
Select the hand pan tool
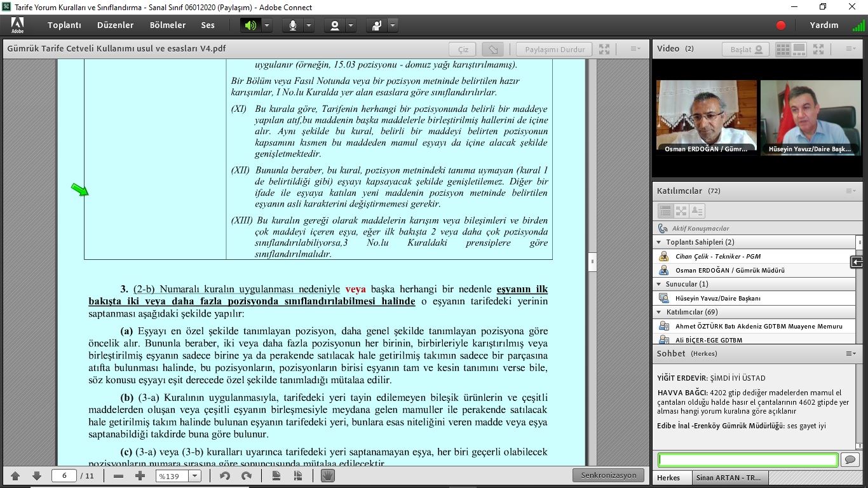(x=327, y=476)
